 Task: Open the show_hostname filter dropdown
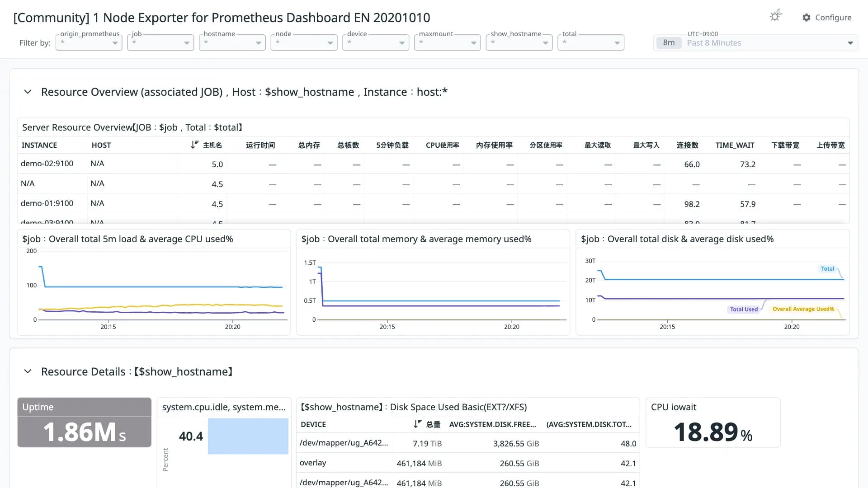[x=519, y=42]
